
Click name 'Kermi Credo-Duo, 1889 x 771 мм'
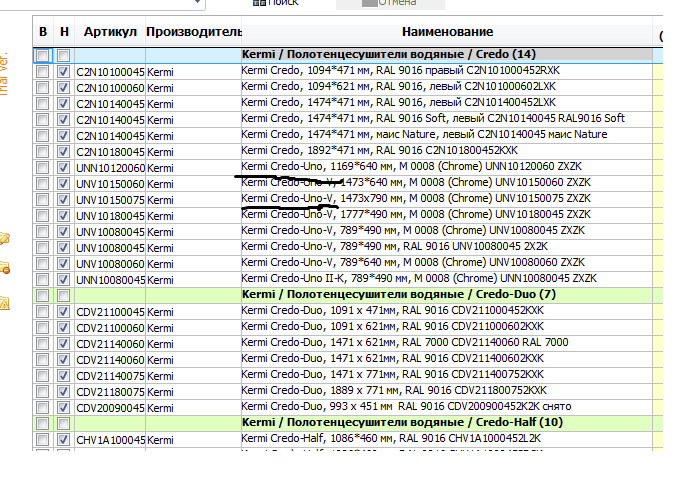pyautogui.click(x=394, y=390)
